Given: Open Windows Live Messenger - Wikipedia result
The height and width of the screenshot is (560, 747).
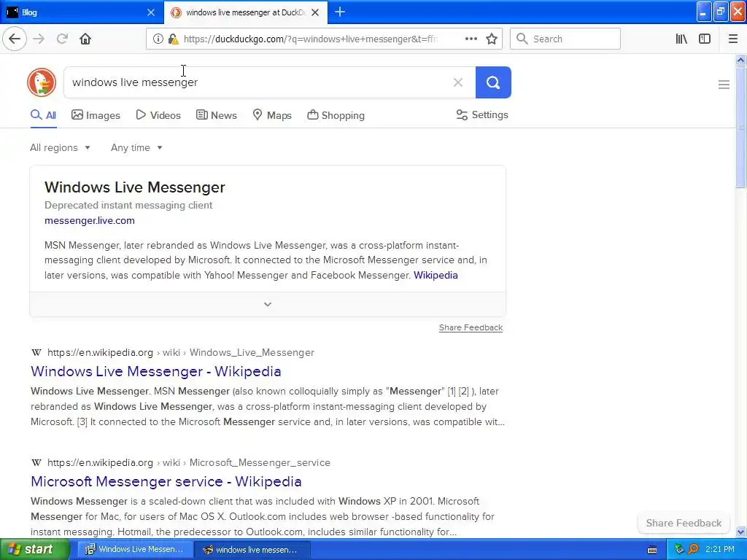Looking at the screenshot, I should 156,371.
